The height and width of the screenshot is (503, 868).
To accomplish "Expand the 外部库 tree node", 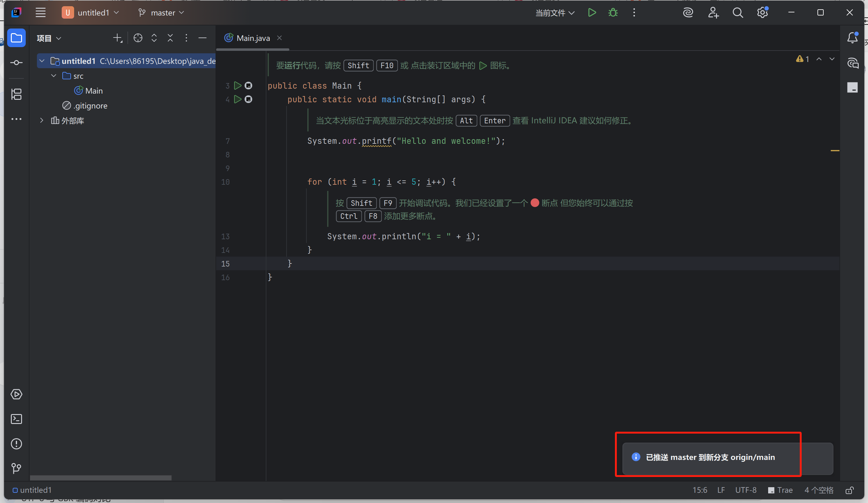I will click(42, 121).
